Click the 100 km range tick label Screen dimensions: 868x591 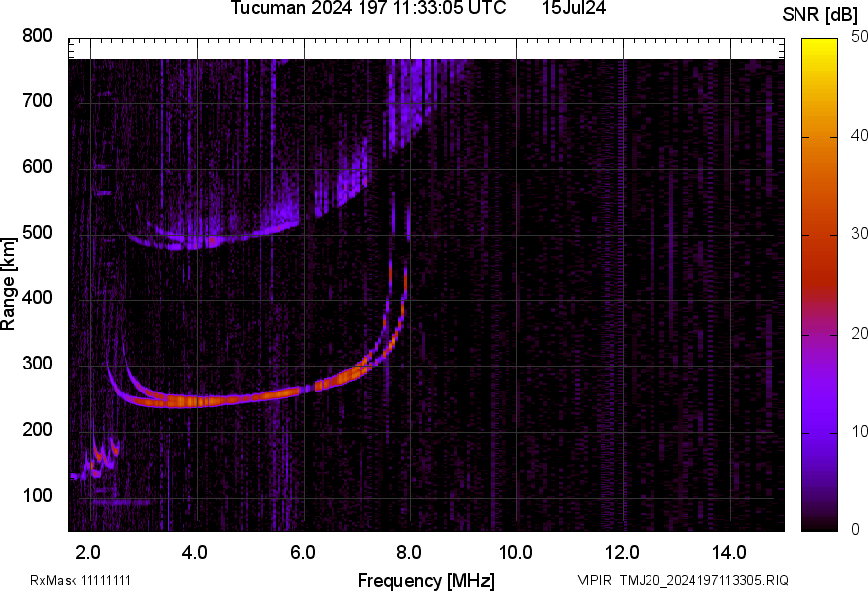click(x=38, y=496)
